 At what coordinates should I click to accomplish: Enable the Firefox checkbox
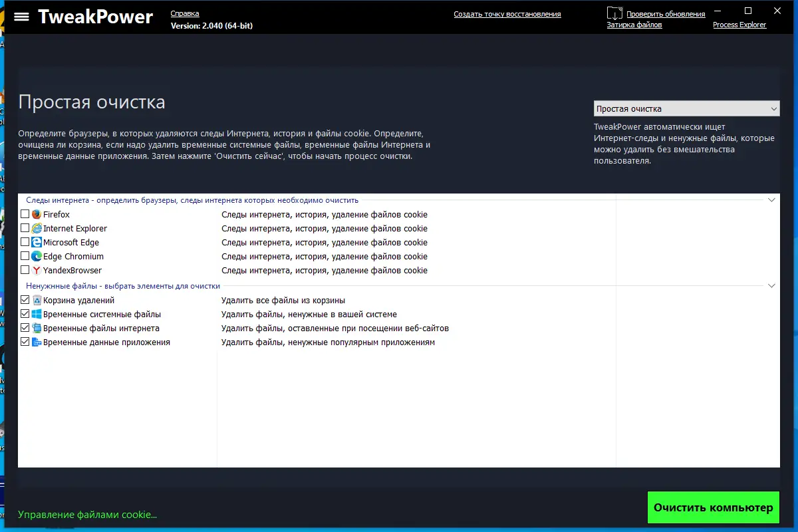point(25,215)
